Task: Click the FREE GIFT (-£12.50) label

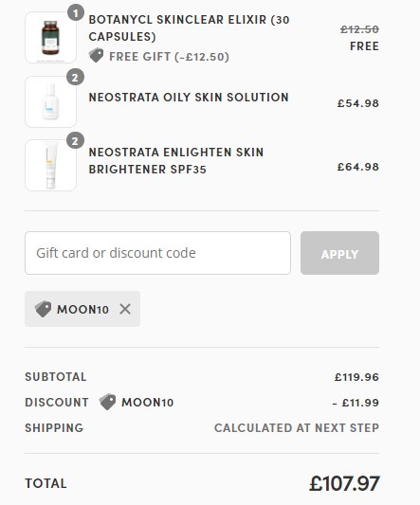Action: (169, 57)
